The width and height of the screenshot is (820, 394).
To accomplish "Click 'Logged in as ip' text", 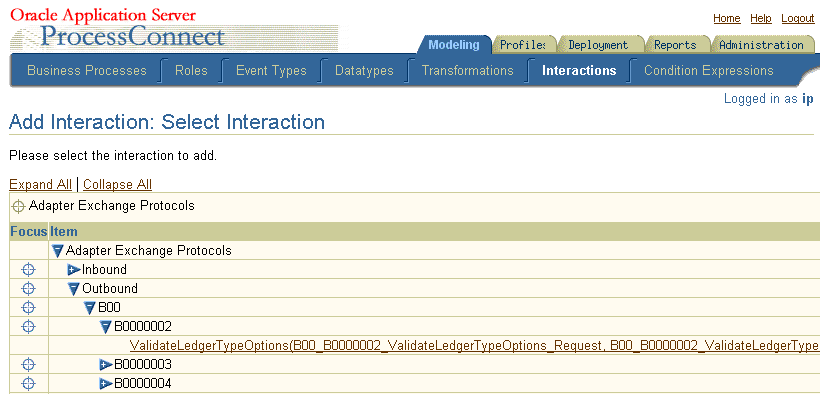I will tap(768, 99).
